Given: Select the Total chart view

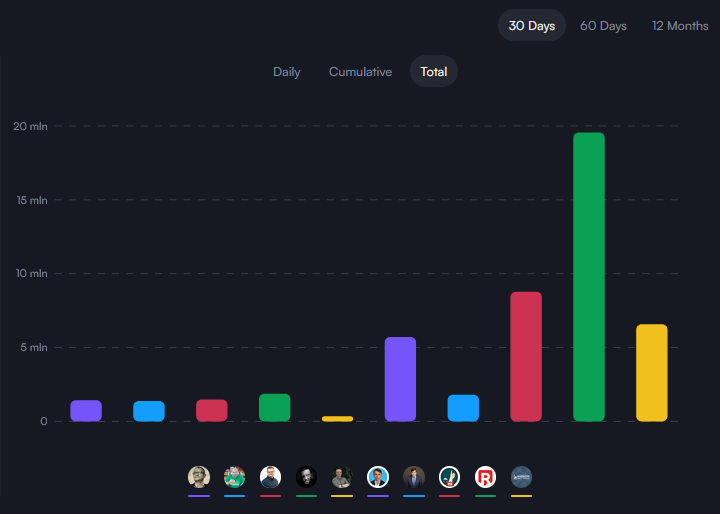Looking at the screenshot, I should point(434,71).
